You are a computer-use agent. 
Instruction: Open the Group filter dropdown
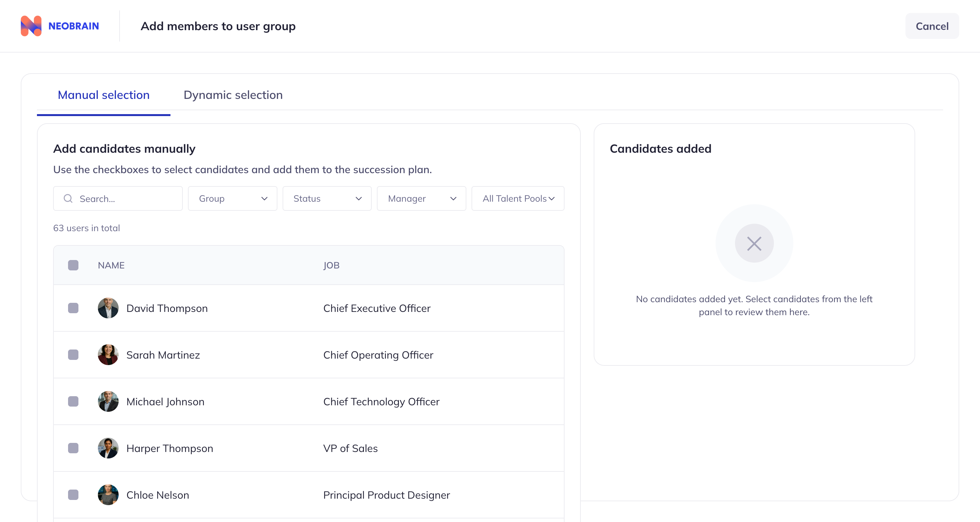(x=232, y=198)
